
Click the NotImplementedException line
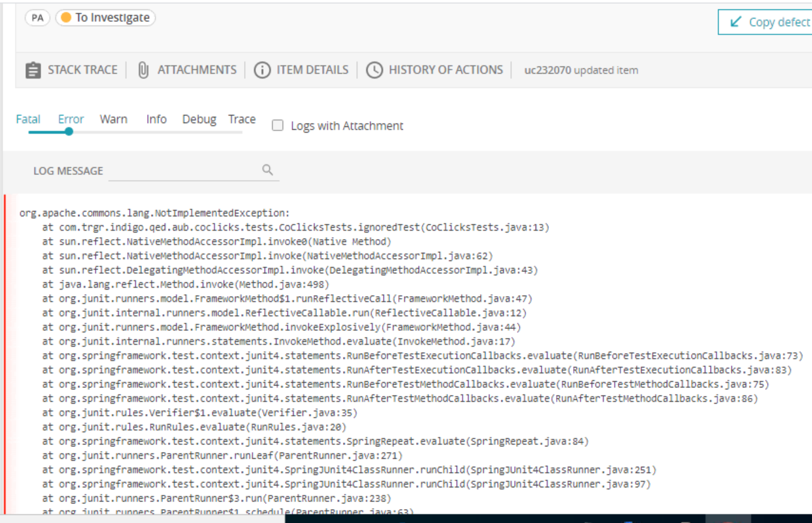154,213
